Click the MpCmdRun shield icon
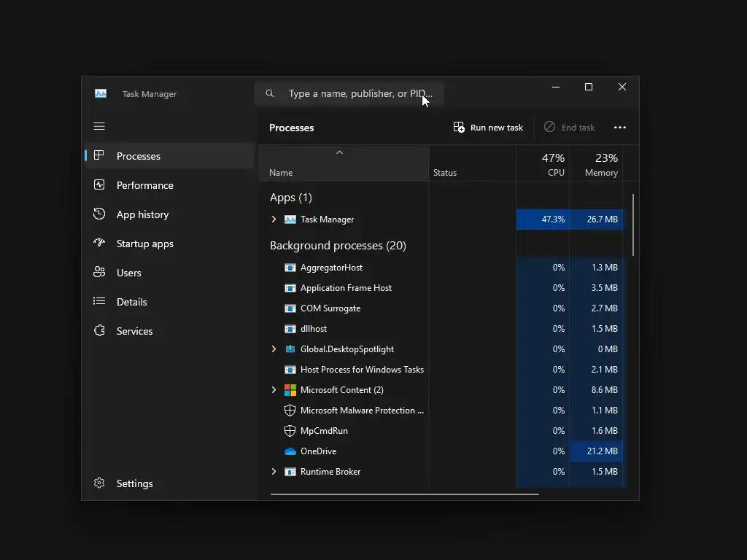 pyautogui.click(x=290, y=431)
